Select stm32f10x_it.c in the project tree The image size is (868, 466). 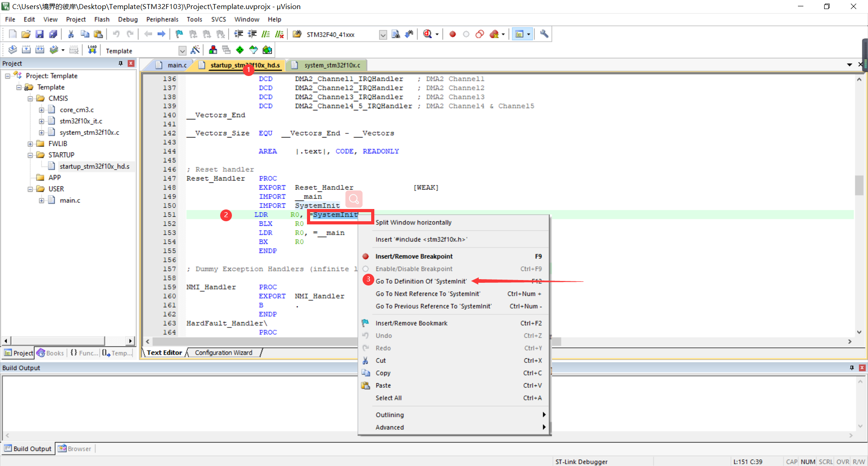pos(81,121)
